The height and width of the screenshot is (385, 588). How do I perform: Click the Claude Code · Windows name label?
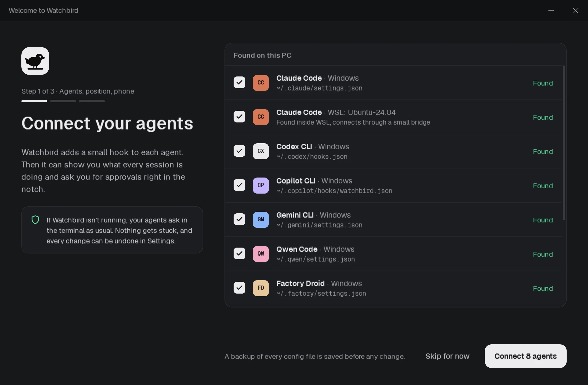coord(318,78)
